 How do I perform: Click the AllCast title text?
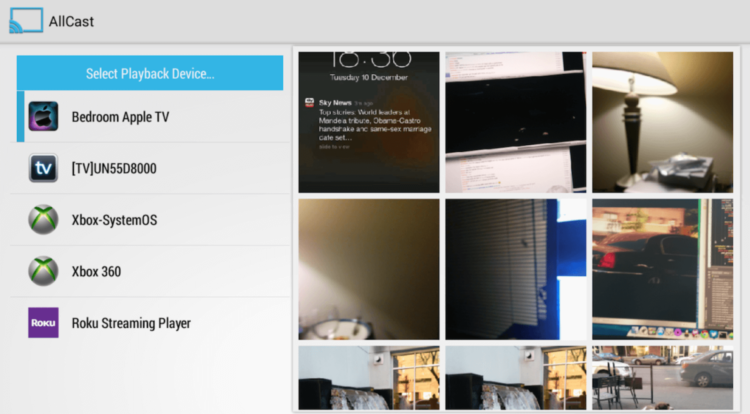tap(71, 21)
